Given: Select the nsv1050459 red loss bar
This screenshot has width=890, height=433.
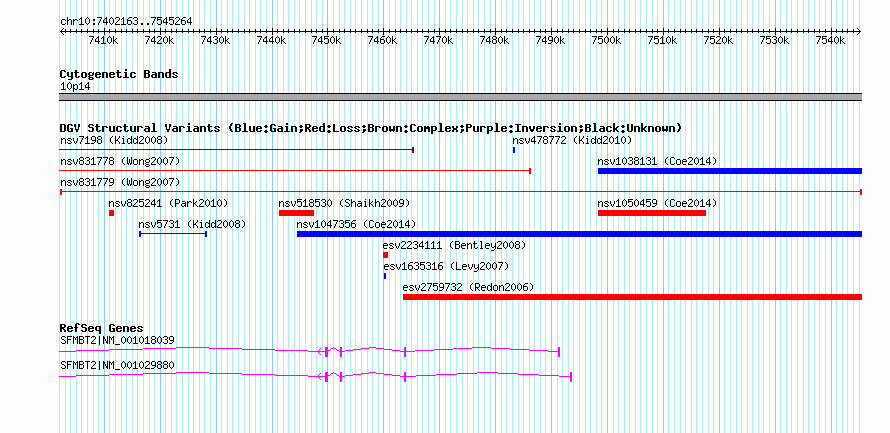Looking at the screenshot, I should coord(652,213).
